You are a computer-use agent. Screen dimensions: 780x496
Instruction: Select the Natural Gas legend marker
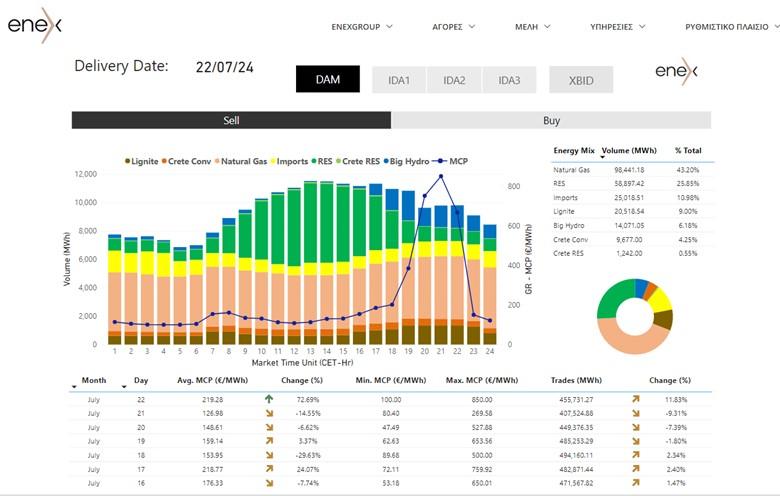coord(217,161)
